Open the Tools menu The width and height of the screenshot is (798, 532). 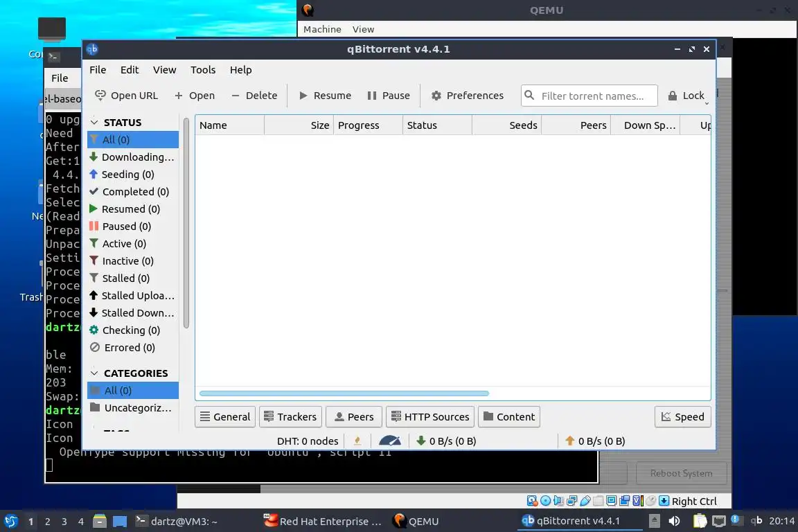click(x=202, y=70)
